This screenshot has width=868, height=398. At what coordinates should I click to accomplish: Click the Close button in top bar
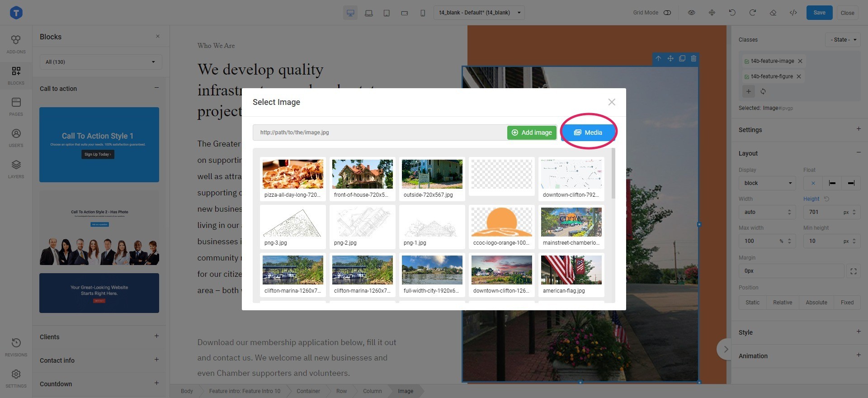point(847,13)
